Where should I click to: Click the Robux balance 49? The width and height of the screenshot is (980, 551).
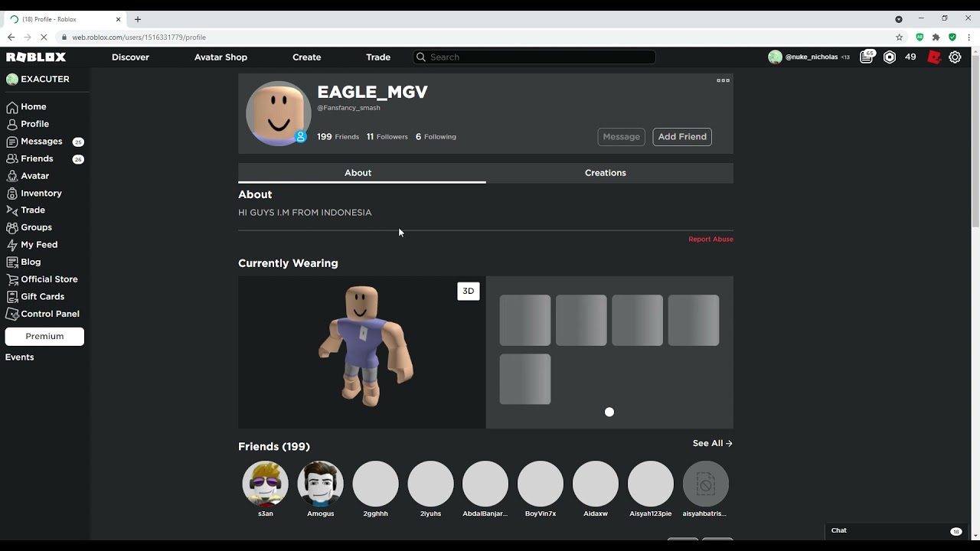(x=910, y=57)
